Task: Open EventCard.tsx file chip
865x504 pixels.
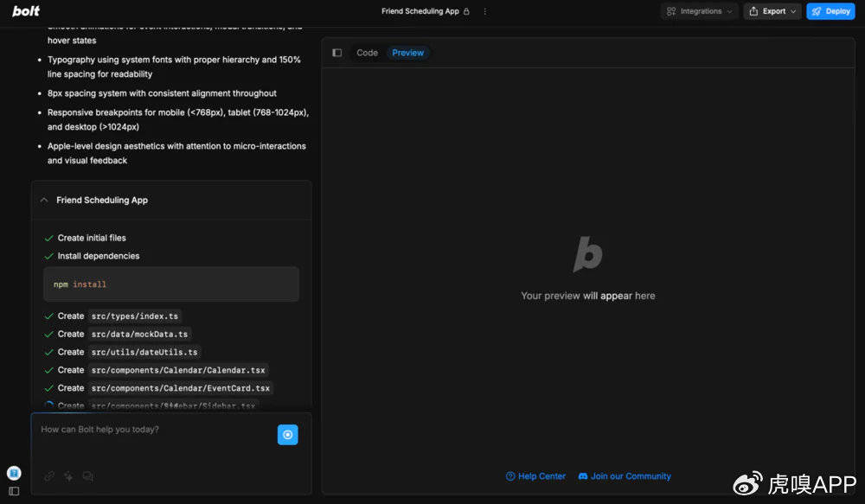Action: 181,388
